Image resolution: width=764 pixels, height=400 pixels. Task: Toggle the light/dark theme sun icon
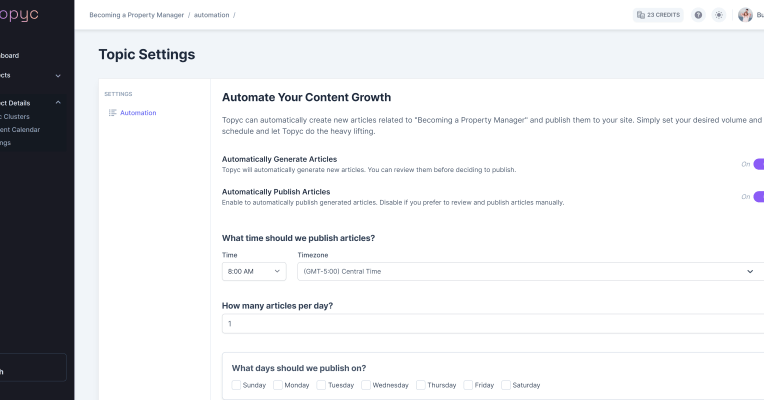(x=718, y=15)
